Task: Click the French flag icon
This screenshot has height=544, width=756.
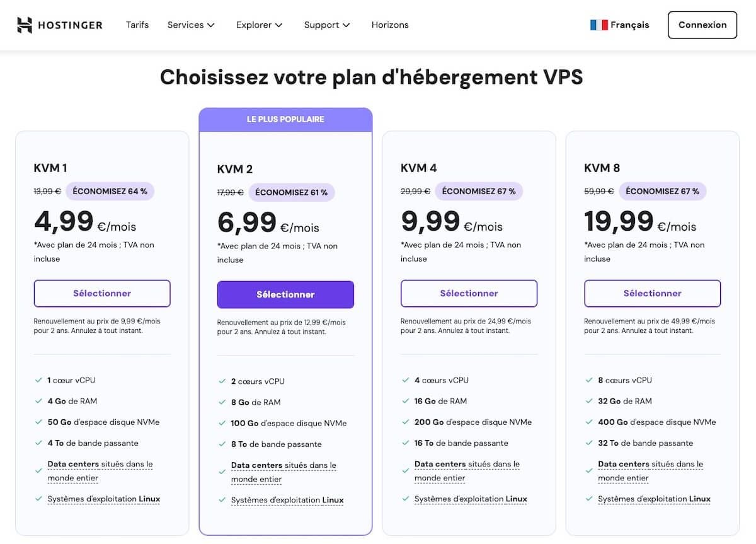Action: tap(598, 25)
